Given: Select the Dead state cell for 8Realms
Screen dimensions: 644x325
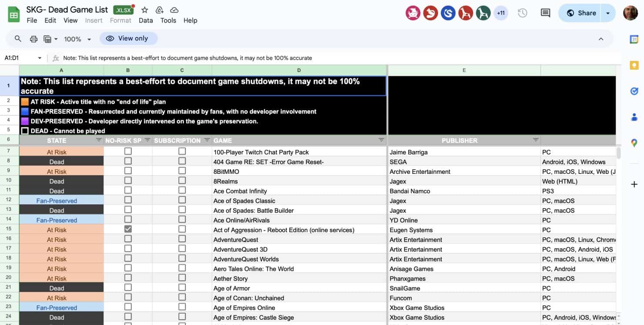Looking at the screenshot, I should tap(61, 181).
